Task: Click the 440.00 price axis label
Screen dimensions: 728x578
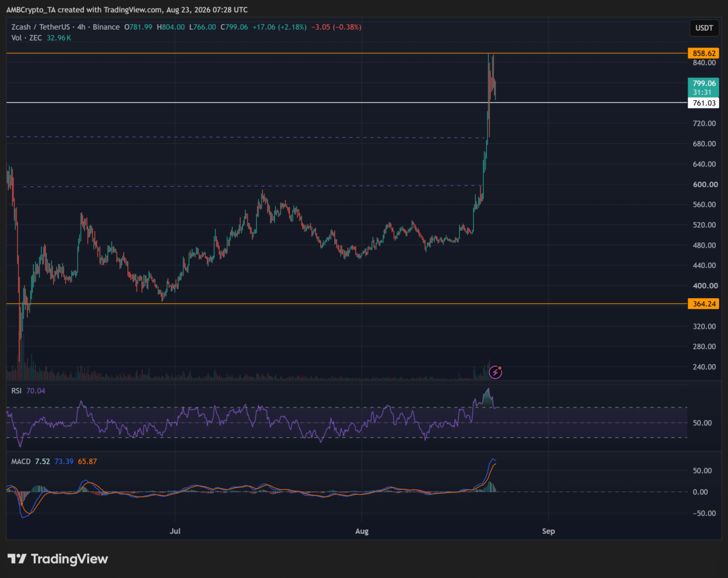Action: pyautogui.click(x=705, y=265)
